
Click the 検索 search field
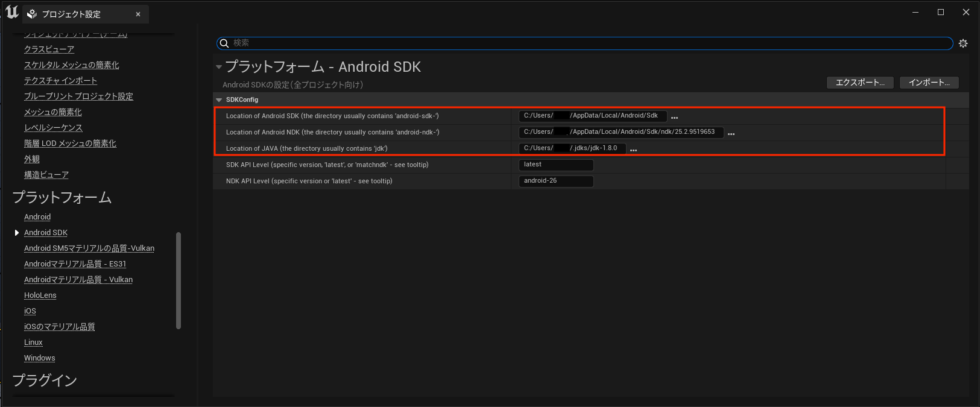coord(585,43)
